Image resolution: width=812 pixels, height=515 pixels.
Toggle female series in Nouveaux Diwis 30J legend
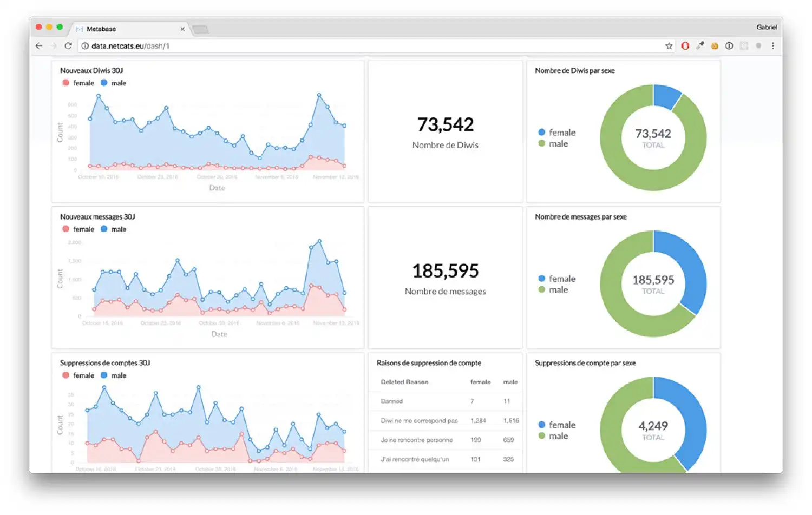[x=78, y=83]
